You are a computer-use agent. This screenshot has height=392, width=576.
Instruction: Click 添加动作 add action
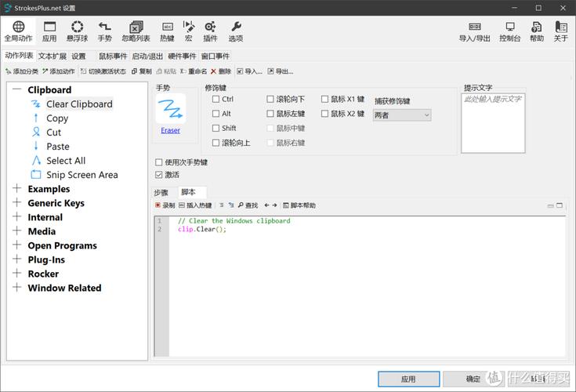coord(59,71)
